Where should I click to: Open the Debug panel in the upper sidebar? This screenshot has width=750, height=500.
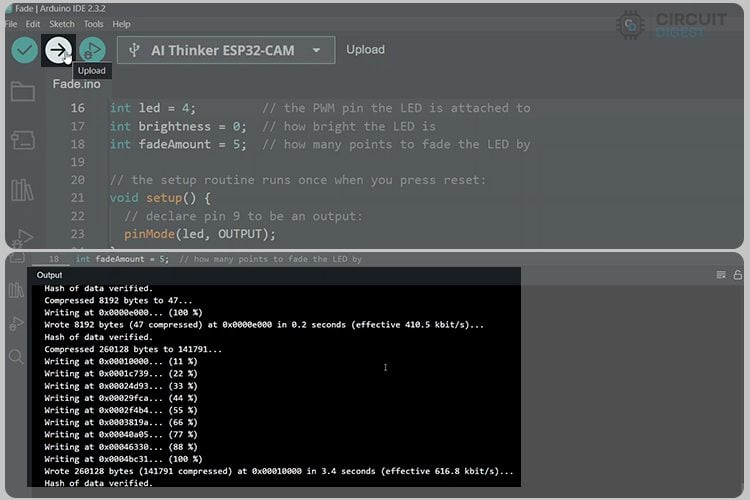(22, 237)
